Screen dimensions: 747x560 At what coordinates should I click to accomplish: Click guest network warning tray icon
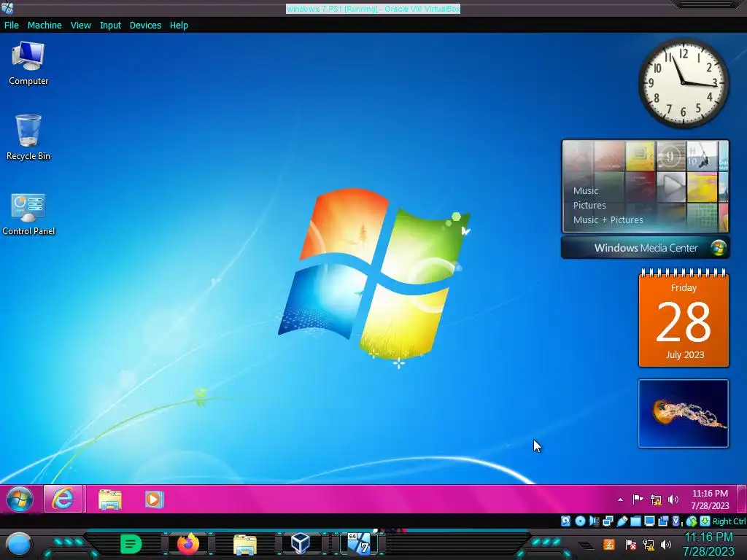click(656, 499)
